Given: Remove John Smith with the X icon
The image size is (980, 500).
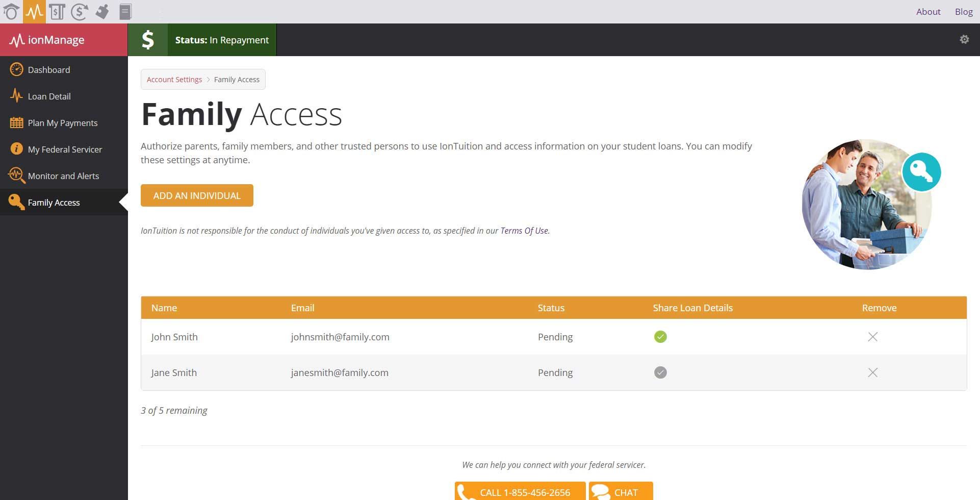Looking at the screenshot, I should 873,337.
